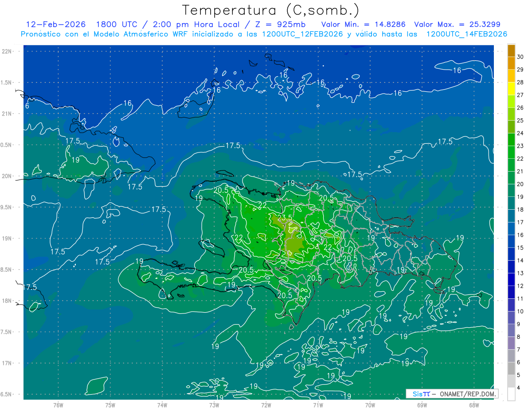Click the "68W" longitude label
Image resolution: width=532 pixels, height=411 pixels.
[x=474, y=405]
